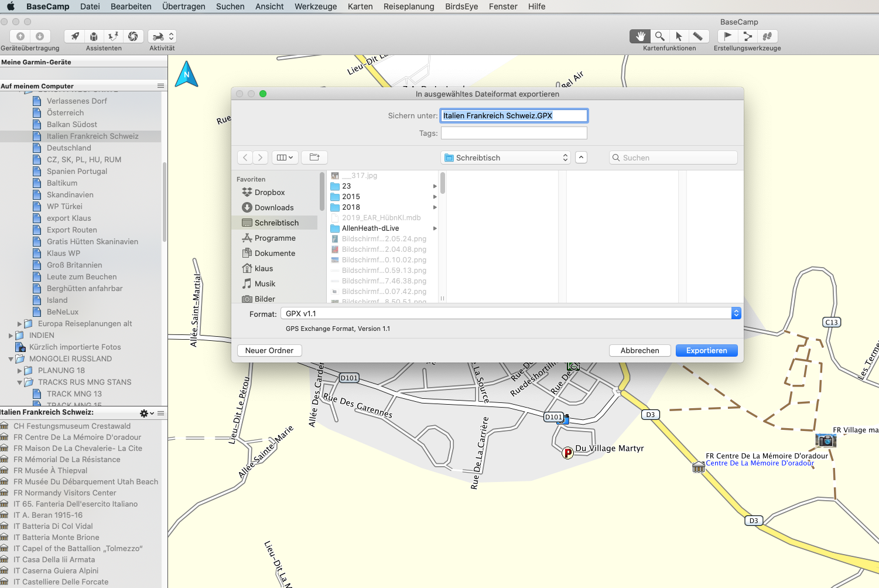
Task: Go forward in the file dialog
Action: [x=261, y=158]
